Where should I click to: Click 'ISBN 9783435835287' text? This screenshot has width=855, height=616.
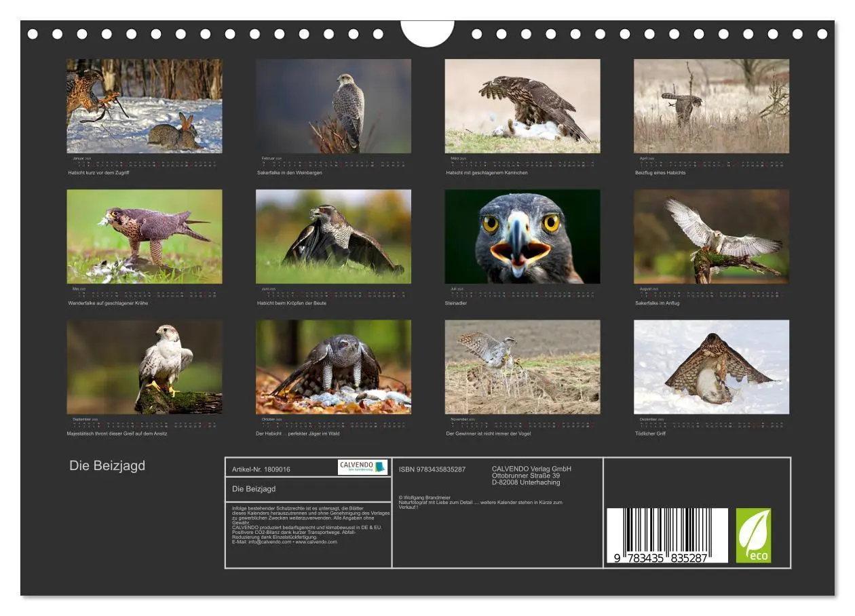pyautogui.click(x=432, y=469)
